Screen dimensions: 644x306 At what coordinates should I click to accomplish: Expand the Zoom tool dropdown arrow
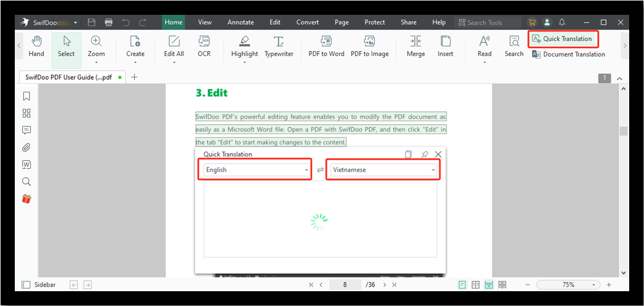coord(96,63)
